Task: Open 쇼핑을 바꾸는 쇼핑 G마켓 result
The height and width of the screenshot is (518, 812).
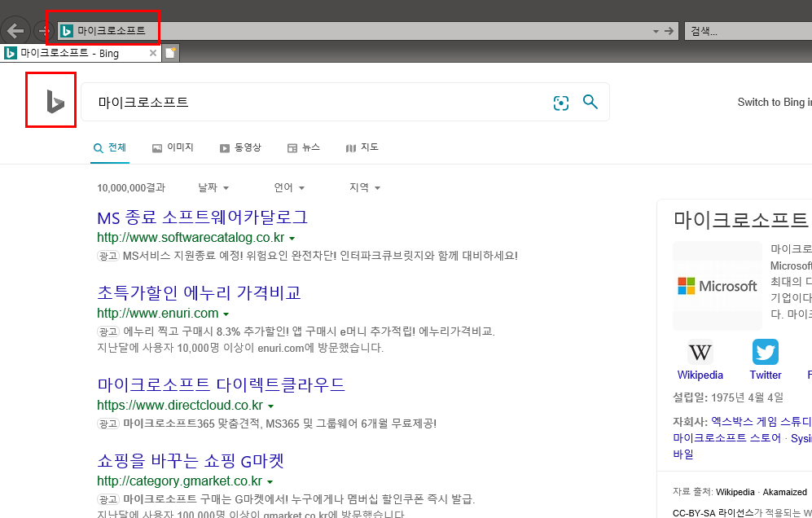Action: point(191,461)
